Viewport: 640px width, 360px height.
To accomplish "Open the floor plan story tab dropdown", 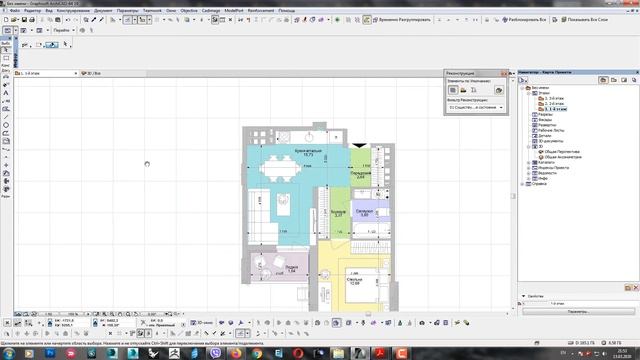I will (76, 73).
